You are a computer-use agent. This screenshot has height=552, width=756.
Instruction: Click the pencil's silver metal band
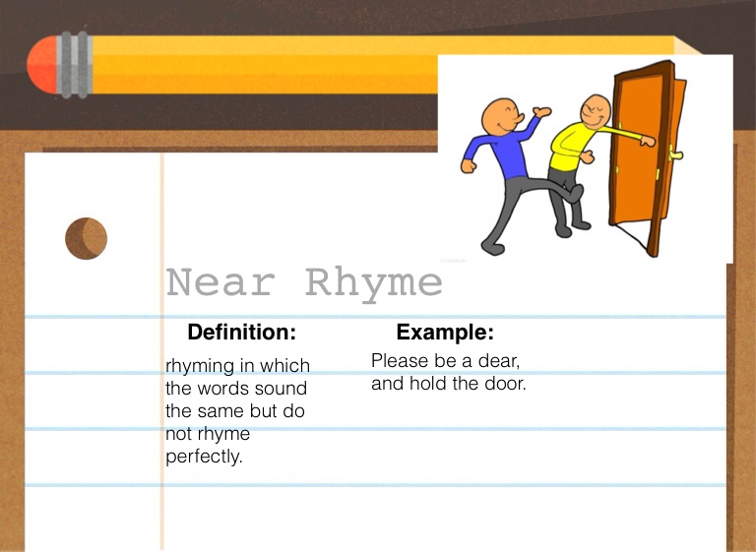73,66
